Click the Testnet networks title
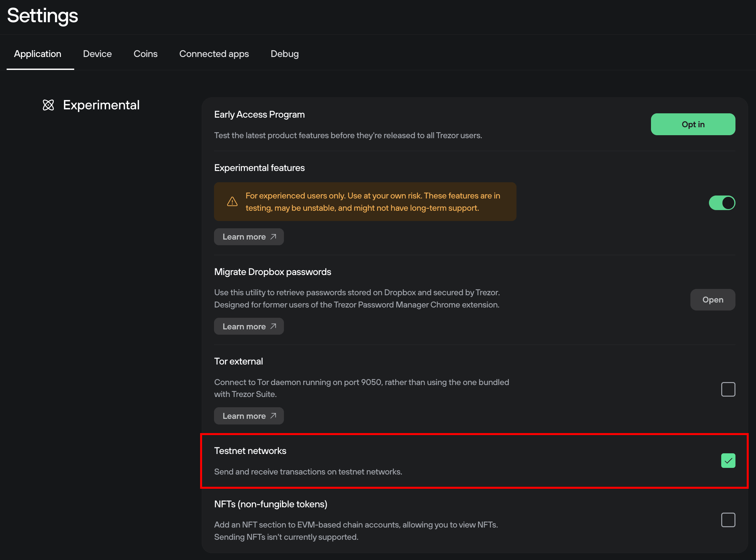Viewport: 756px width, 560px height. click(x=250, y=451)
